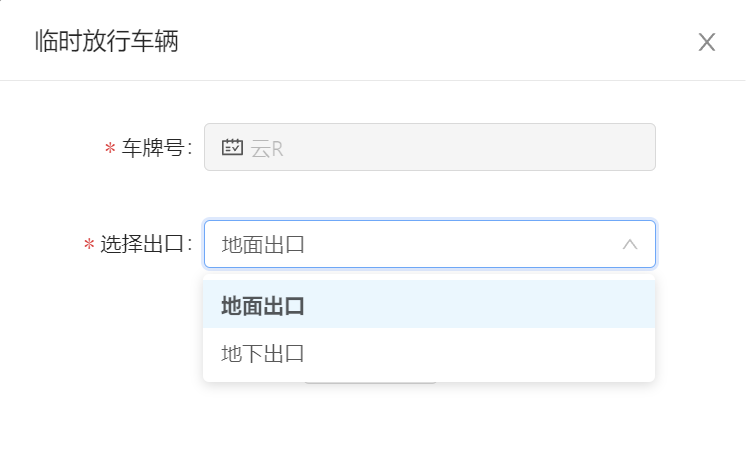Viewport: 746px width, 456px height.
Task: Click the red asterisk beside 选择出口
Action: click(x=89, y=245)
